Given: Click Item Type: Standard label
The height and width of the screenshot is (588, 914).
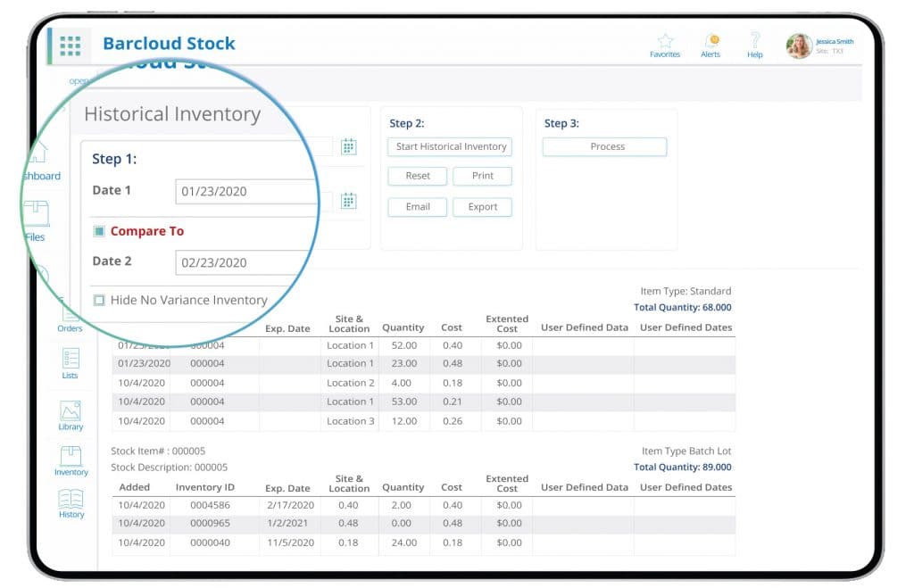Looking at the screenshot, I should point(685,291).
